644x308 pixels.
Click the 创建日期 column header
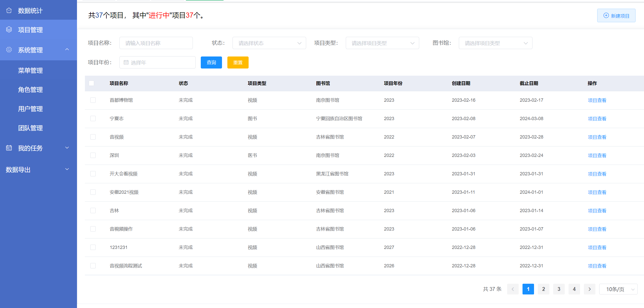point(461,83)
